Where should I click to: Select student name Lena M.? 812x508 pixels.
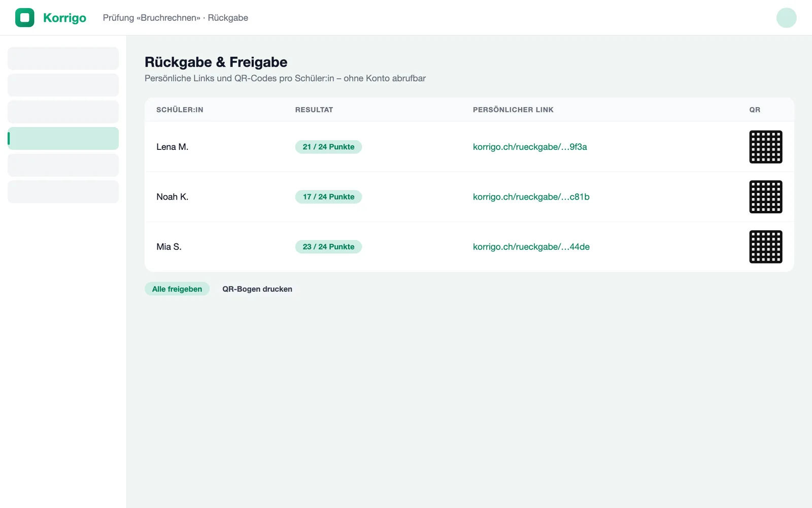[x=172, y=147]
